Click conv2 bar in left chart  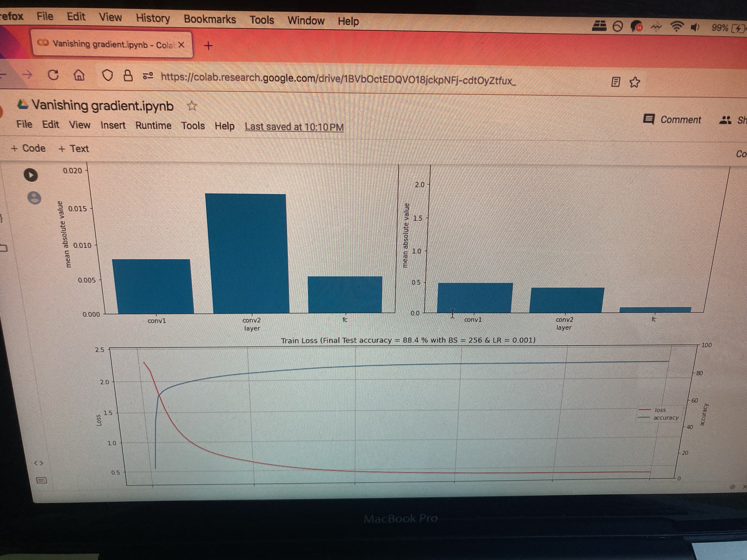tap(247, 253)
